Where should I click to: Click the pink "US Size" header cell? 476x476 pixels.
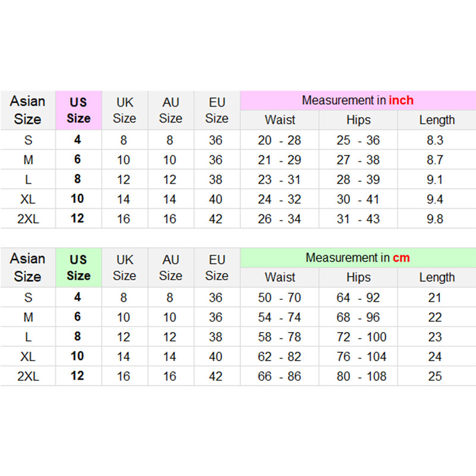78,110
